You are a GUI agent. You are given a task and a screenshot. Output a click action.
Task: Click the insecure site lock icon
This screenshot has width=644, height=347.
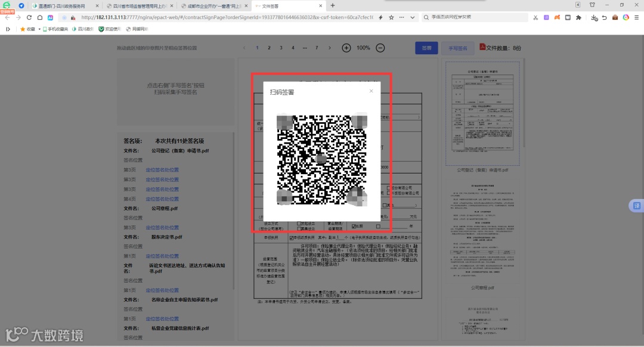(x=73, y=18)
